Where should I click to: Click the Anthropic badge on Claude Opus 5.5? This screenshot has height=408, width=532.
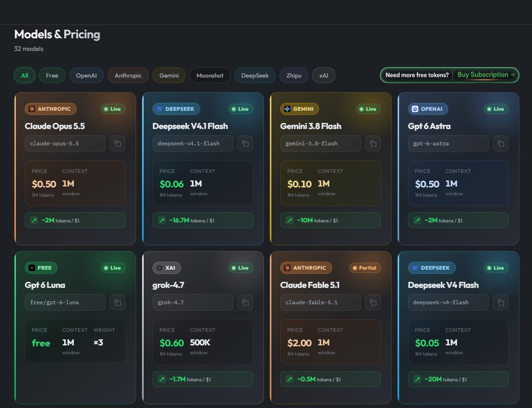pos(51,109)
